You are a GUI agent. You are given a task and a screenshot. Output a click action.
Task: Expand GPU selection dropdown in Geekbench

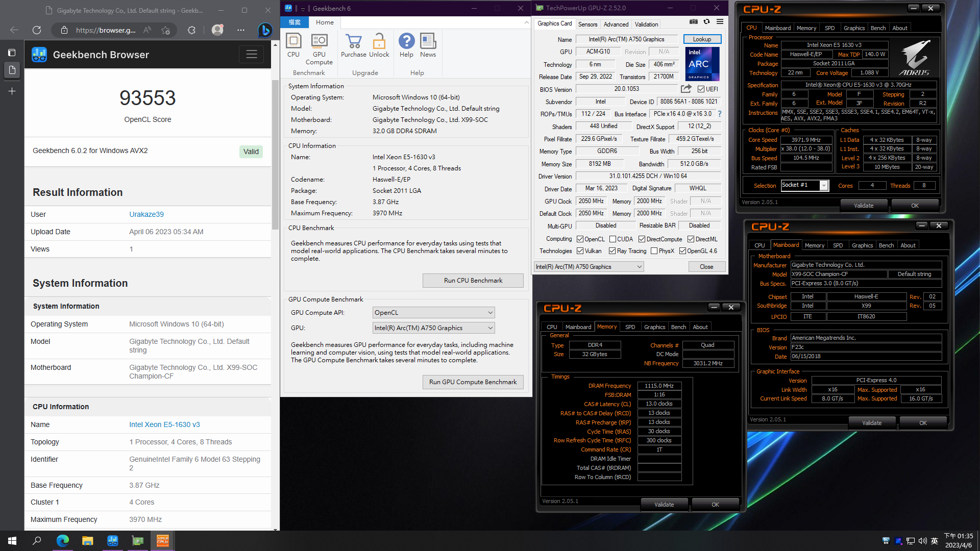434,328
